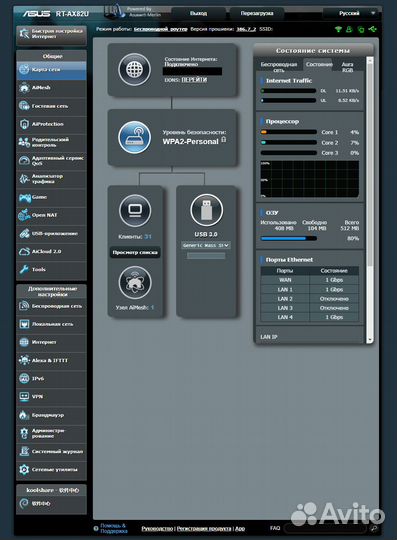The image size is (397, 540).
Task: Open firmware version 386.7_2 link
Action: click(246, 29)
